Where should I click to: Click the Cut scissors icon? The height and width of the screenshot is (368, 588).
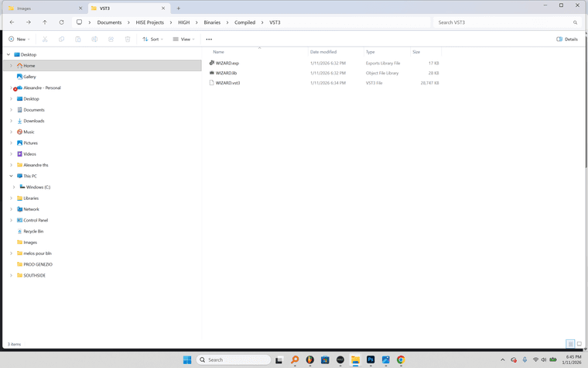[x=45, y=39]
